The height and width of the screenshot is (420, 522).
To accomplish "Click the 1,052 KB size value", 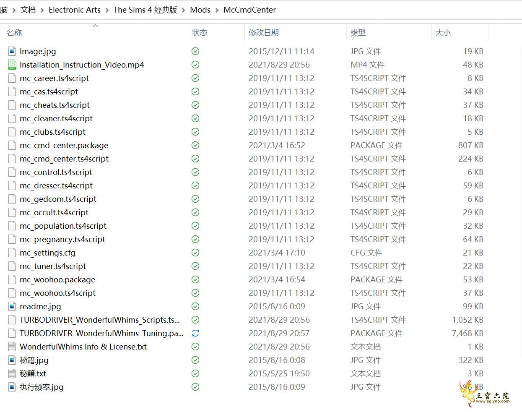I will (x=467, y=320).
